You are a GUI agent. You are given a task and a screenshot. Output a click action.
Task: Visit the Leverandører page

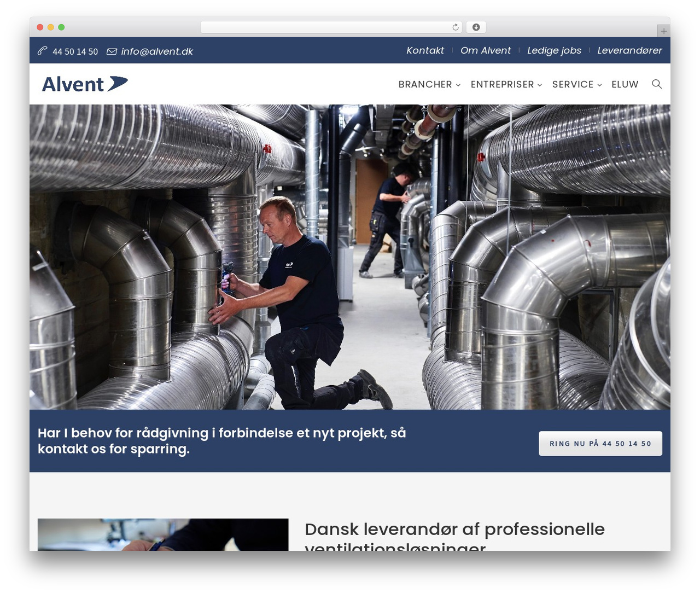pos(629,50)
